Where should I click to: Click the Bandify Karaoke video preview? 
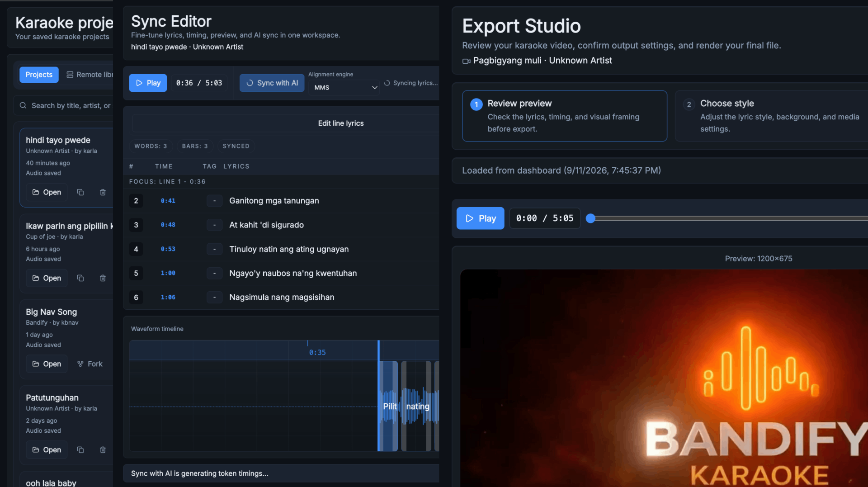664,378
